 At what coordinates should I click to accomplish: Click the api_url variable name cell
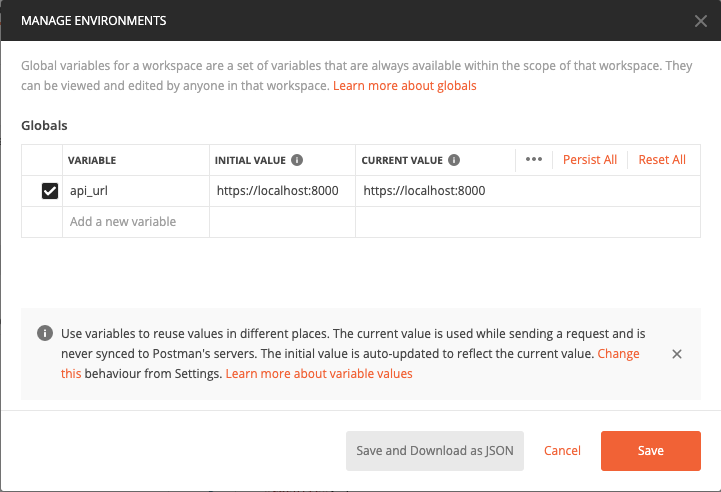[136, 191]
